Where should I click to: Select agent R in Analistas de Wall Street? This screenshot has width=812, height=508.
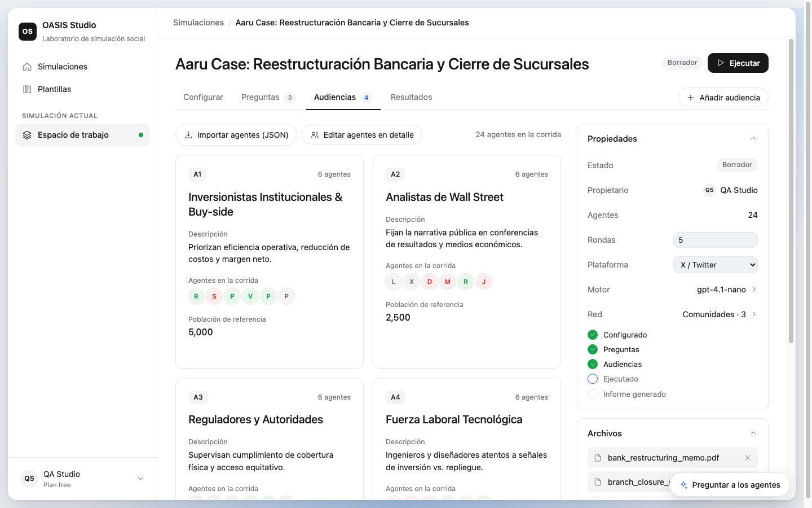(466, 282)
